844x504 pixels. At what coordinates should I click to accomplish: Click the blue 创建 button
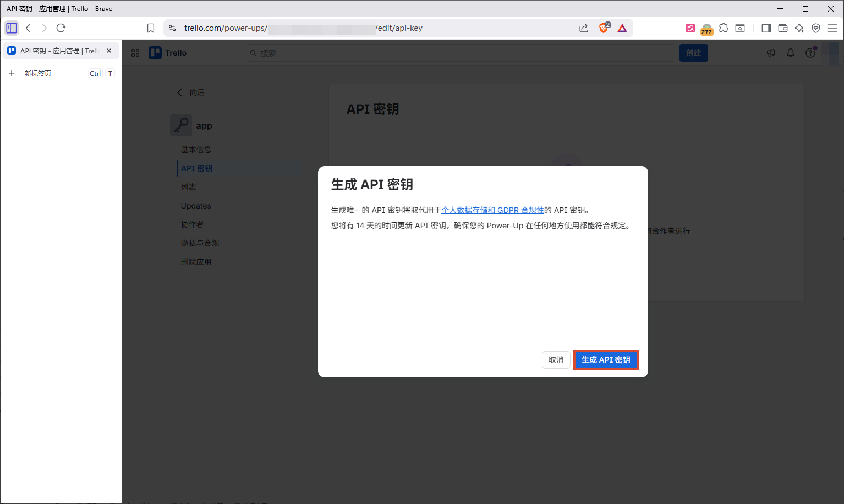(x=693, y=53)
